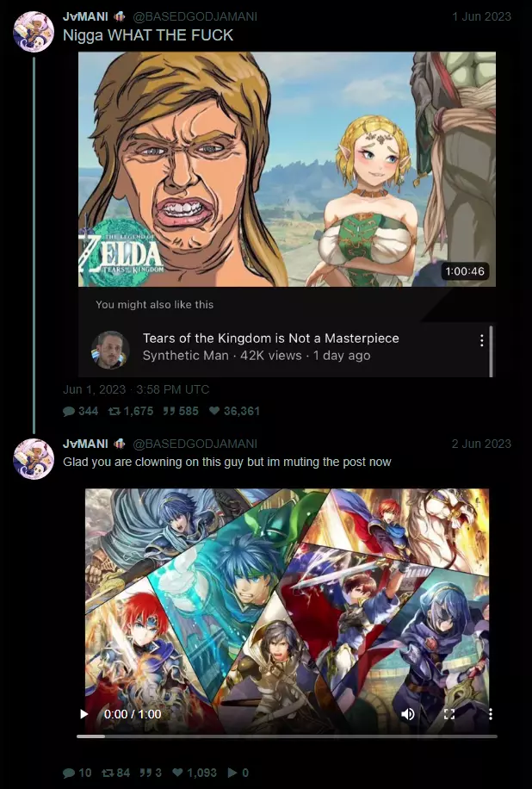This screenshot has width=532, height=789.
Task: Click the reply icon showing 344 comments
Action: (69, 411)
